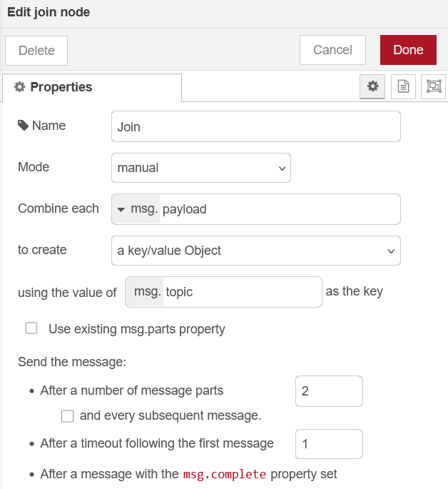Screen dimensions: 448x489
Task: Click the gear icon in Properties tab
Action: [x=20, y=87]
